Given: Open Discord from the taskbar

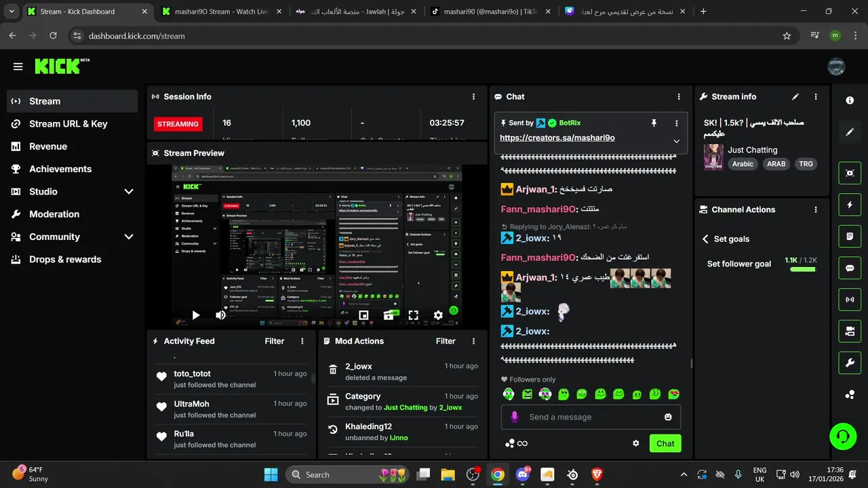Looking at the screenshot, I should pyautogui.click(x=523, y=474).
